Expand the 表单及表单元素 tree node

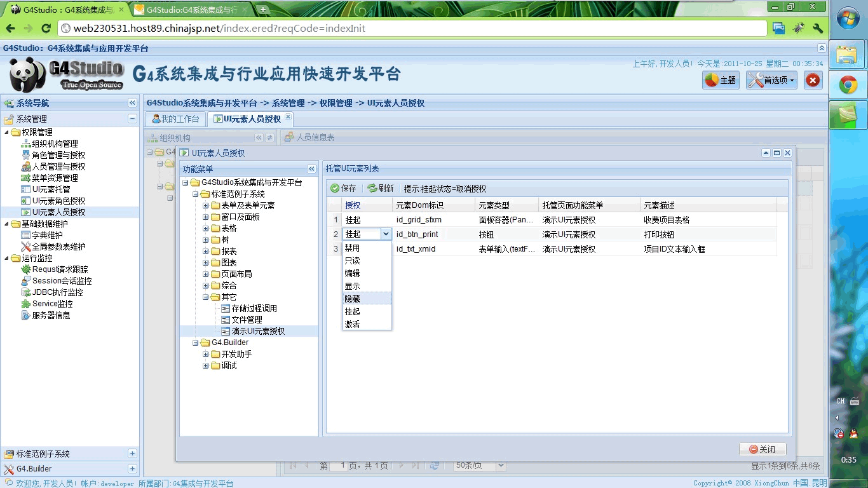(206, 205)
